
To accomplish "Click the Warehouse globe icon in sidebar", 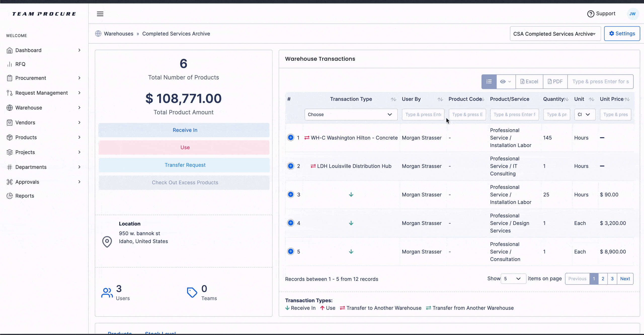I will point(10,108).
